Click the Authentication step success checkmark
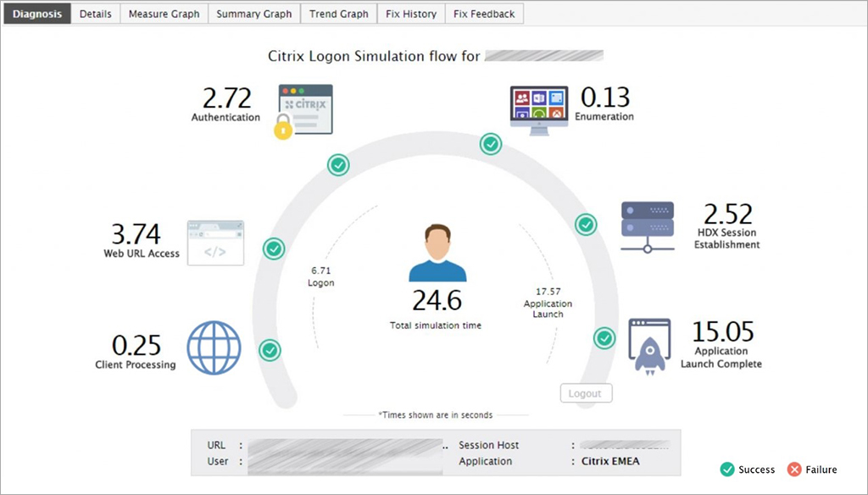Screen dimensions: 868x495 tap(338, 165)
